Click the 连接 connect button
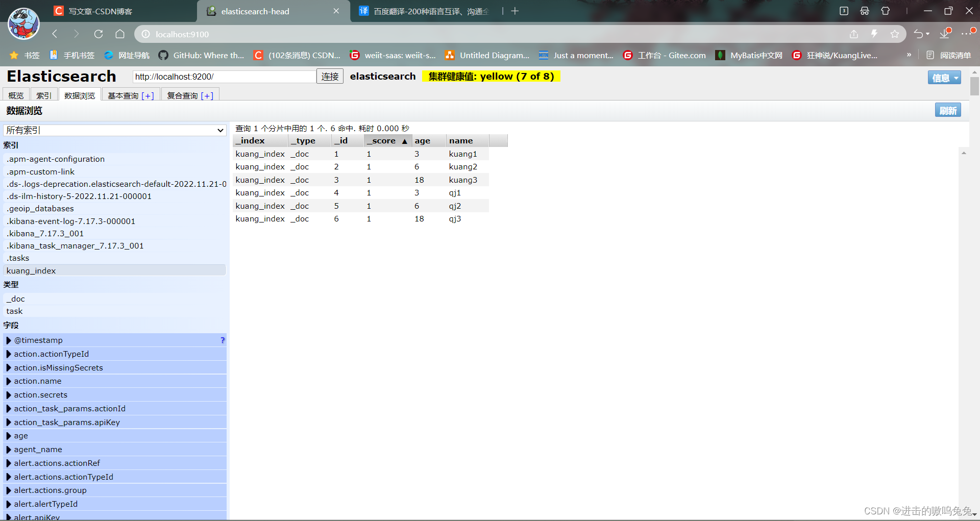Screen dimensions: 980x521 point(330,77)
